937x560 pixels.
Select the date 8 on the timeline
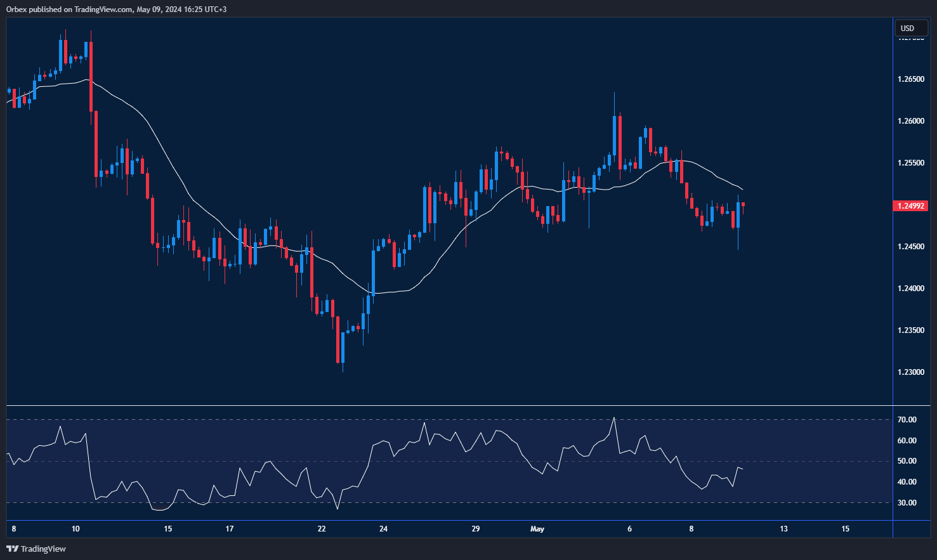pos(13,528)
